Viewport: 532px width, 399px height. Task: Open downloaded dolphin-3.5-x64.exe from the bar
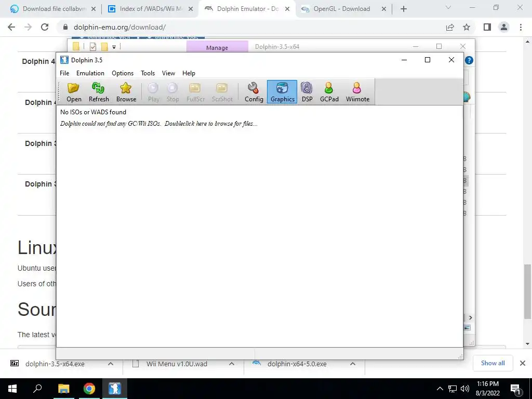click(54, 364)
